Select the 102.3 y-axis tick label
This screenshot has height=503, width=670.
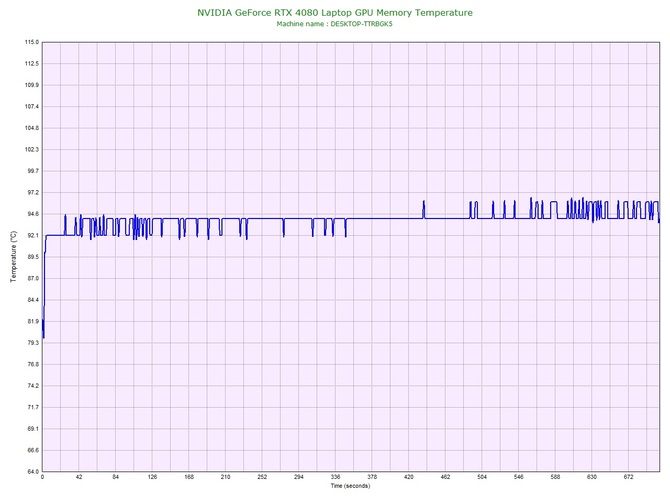(x=32, y=150)
